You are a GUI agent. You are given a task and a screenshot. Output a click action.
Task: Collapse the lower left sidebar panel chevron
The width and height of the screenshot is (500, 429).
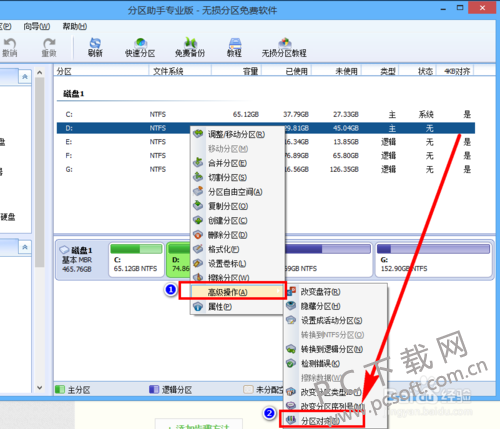click(25, 247)
